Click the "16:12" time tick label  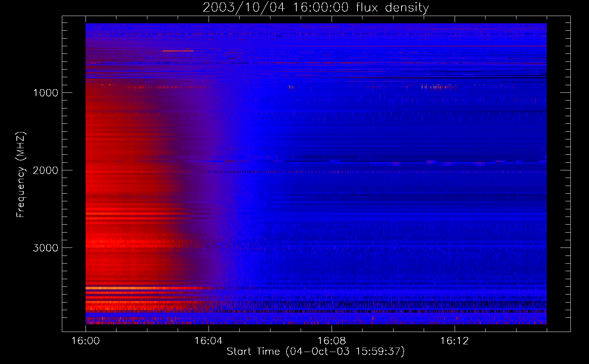click(x=455, y=341)
